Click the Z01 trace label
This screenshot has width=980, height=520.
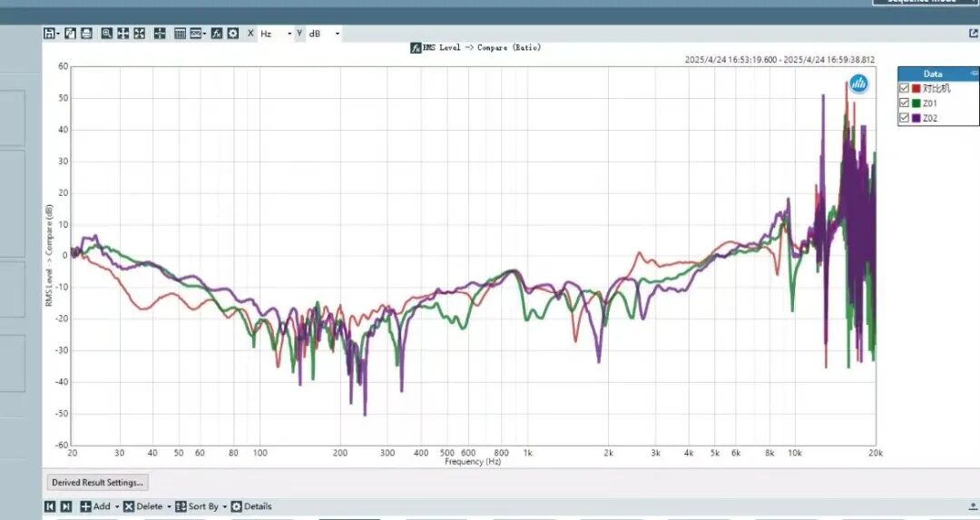[930, 103]
